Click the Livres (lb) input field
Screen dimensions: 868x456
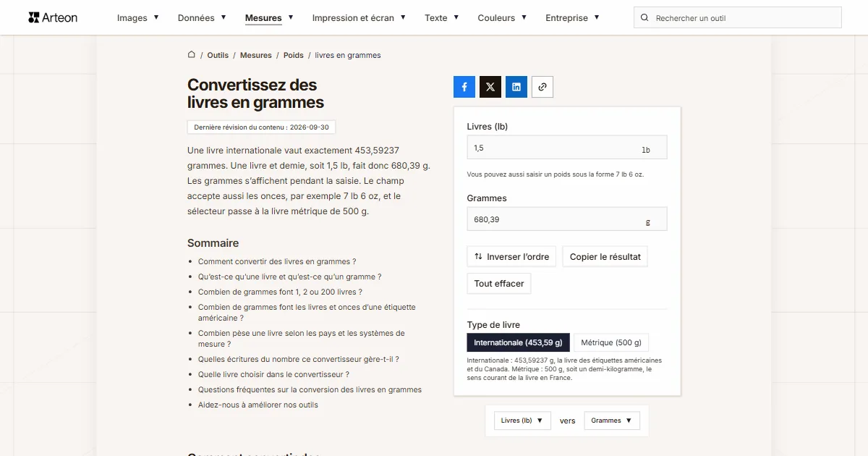[567, 148]
